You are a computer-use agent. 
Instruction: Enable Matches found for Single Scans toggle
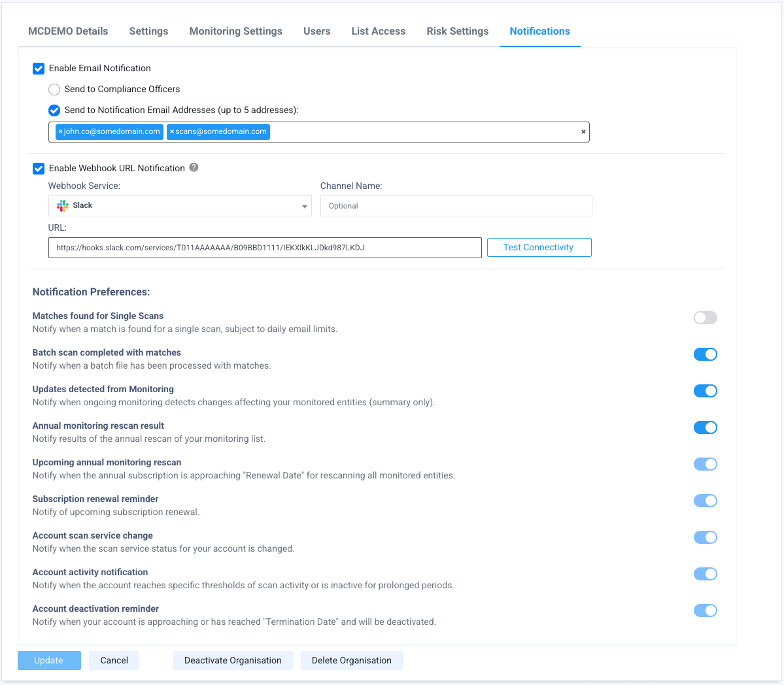coord(705,318)
